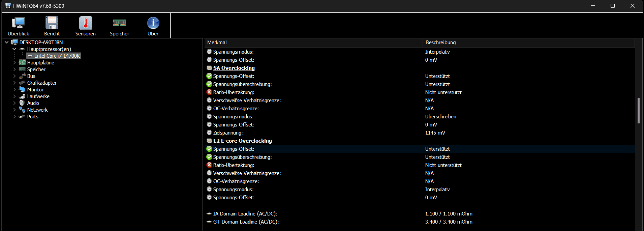
Task: Select the Grafikadapter tree label
Action: click(42, 83)
